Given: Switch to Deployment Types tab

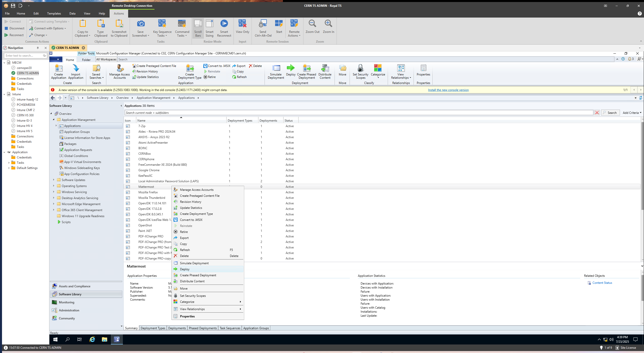Looking at the screenshot, I should tap(153, 328).
